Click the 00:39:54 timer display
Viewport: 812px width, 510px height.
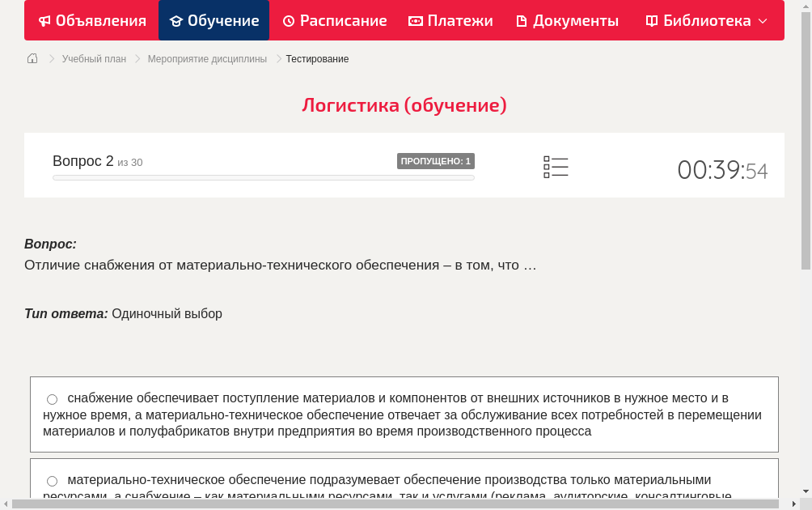tap(722, 168)
